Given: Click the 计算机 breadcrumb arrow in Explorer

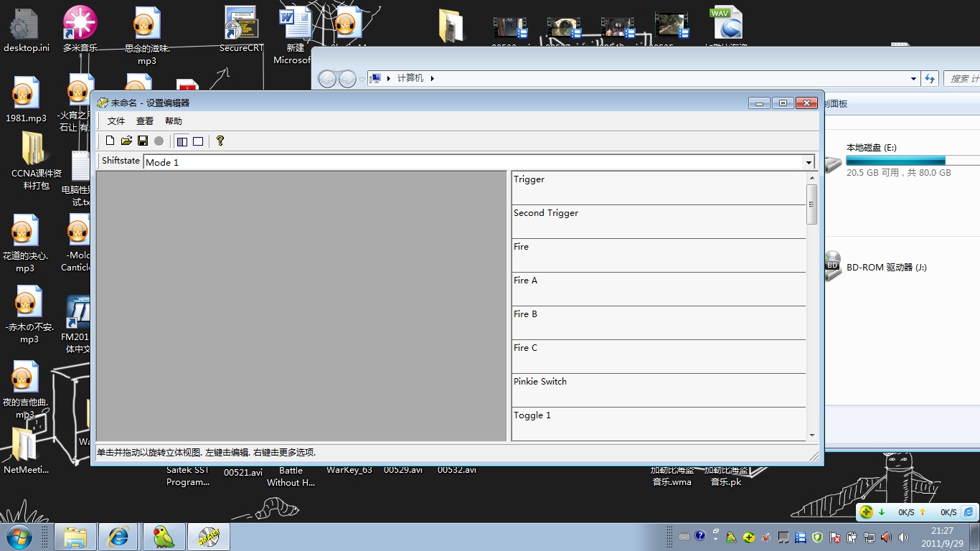Looking at the screenshot, I should coord(433,78).
